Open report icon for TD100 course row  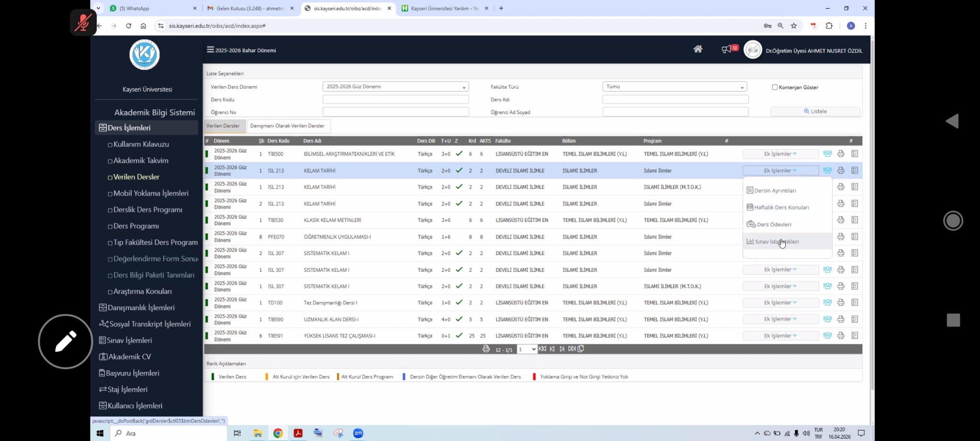[x=855, y=303]
